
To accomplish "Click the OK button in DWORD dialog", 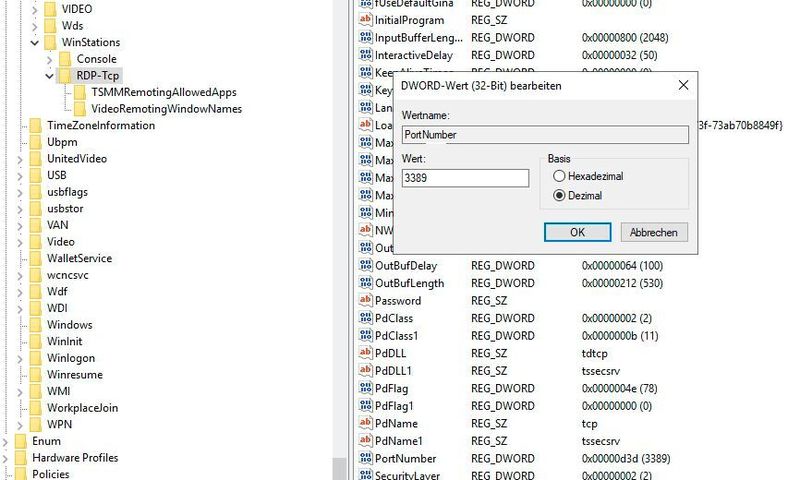I will [577, 232].
